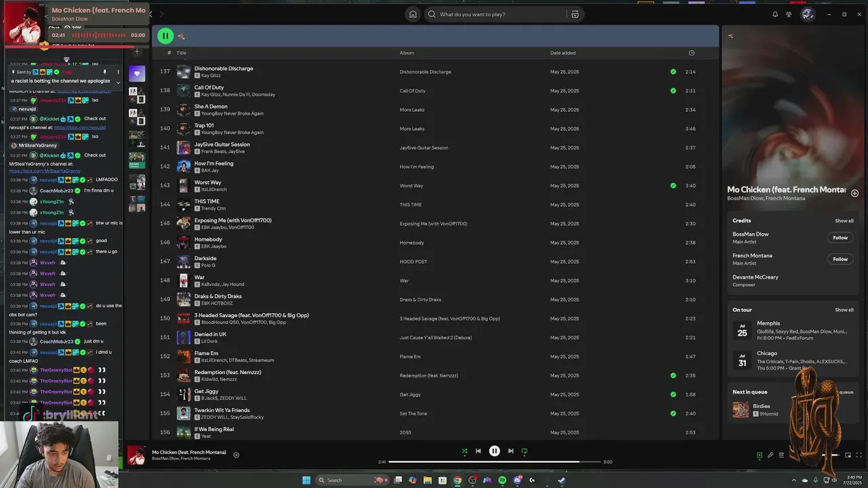Open the lyrics microphone icon
The height and width of the screenshot is (488, 868).
[x=770, y=455]
